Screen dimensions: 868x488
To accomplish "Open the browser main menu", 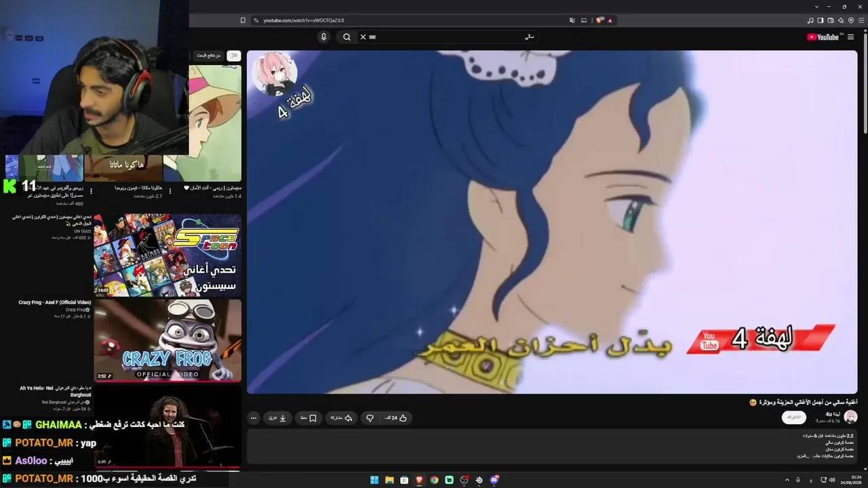I will [x=861, y=20].
